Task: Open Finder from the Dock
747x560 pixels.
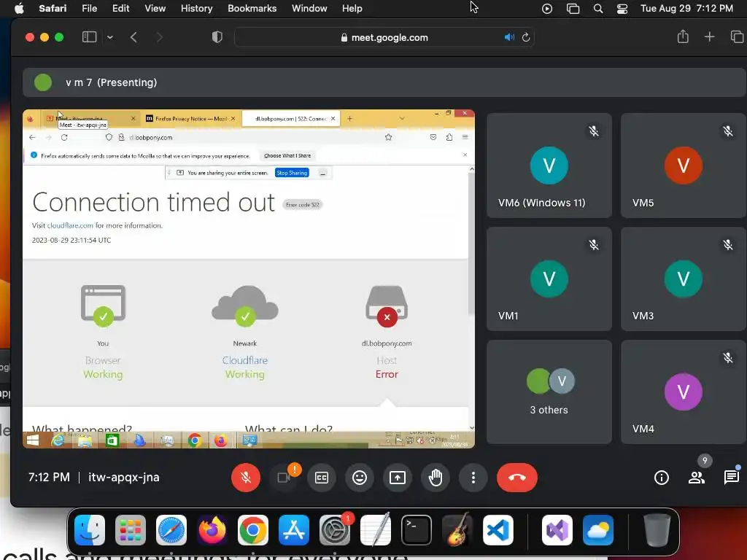Action: [x=90, y=530]
